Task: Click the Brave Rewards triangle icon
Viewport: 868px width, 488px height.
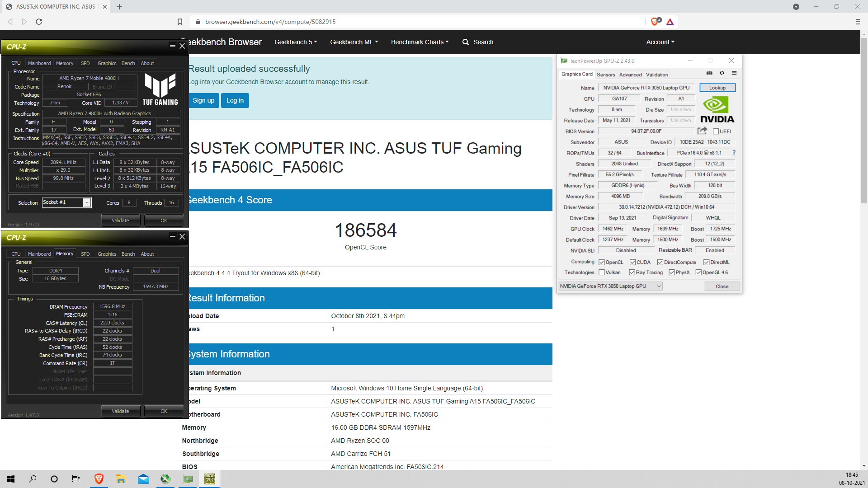Action: tap(670, 22)
